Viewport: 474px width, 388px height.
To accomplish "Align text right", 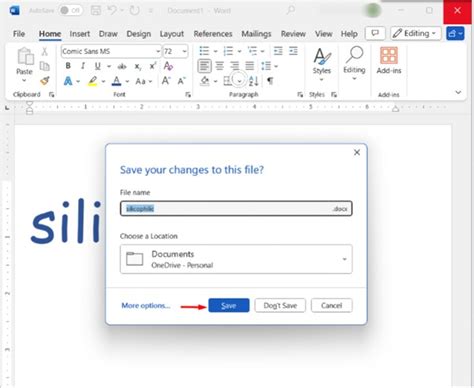I will point(234,66).
